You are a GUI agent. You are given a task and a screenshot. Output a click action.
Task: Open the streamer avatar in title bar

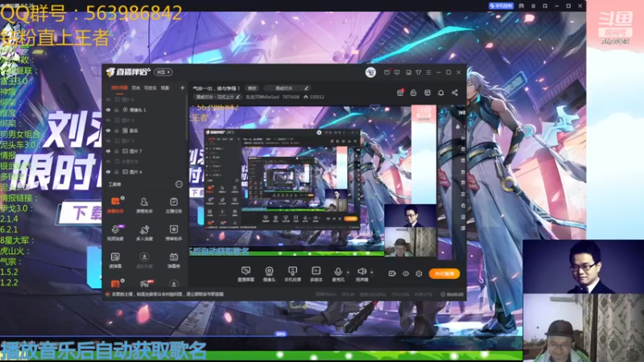coord(370,72)
